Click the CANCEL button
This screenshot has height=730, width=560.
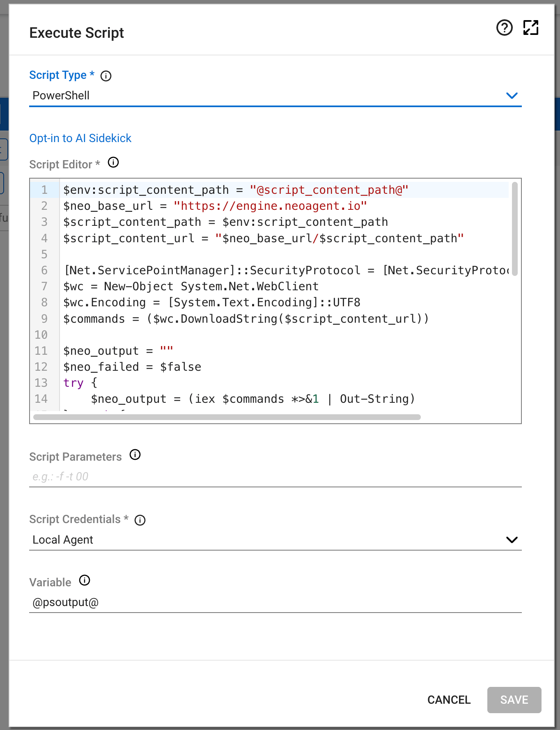pyautogui.click(x=449, y=700)
